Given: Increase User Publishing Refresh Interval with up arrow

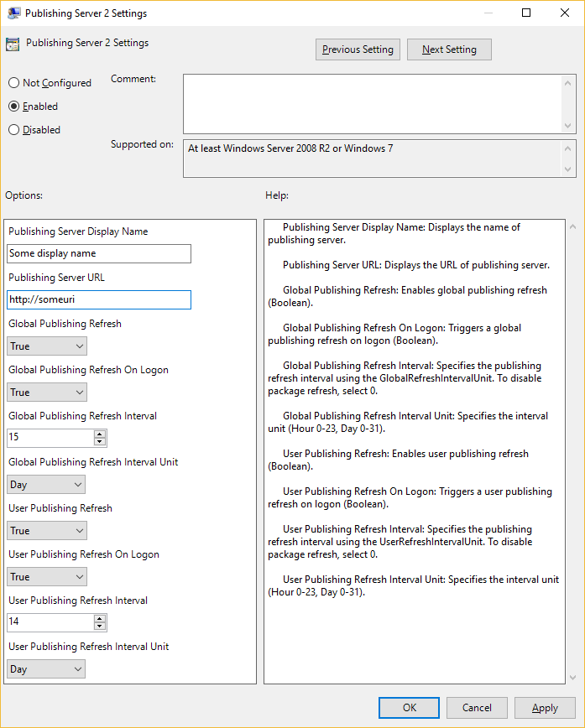Looking at the screenshot, I should pyautogui.click(x=100, y=618).
